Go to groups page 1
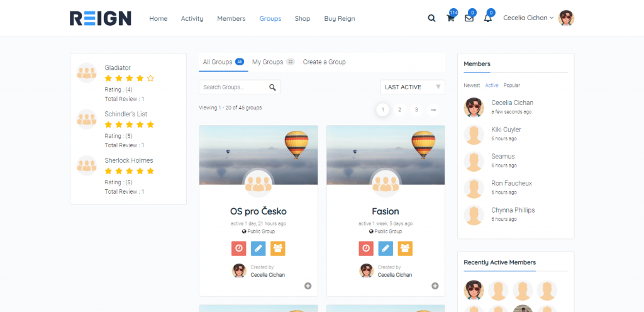Screen dimensions: 644x312 (383, 109)
